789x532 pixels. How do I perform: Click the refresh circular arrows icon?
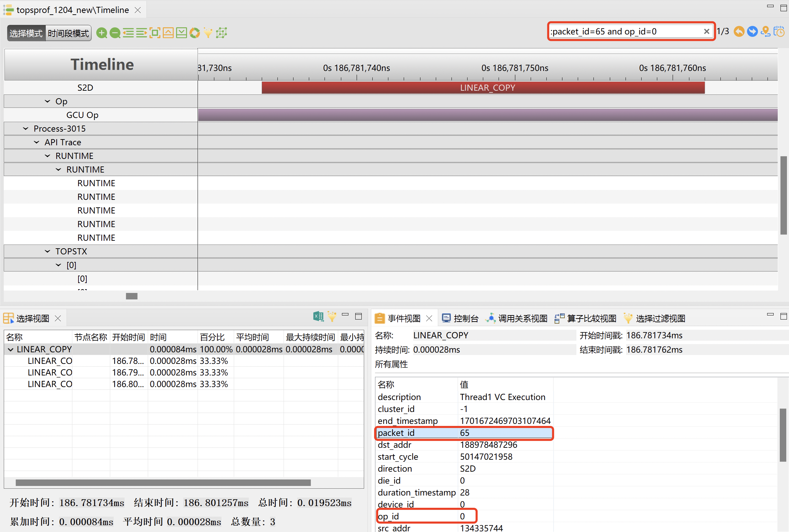pos(195,33)
